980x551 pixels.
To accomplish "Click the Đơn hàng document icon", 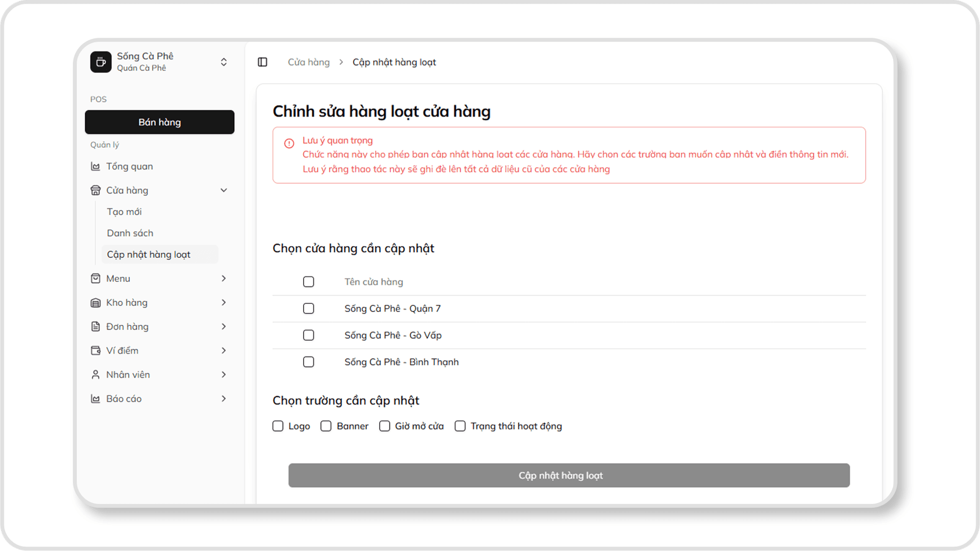I will 95,326.
